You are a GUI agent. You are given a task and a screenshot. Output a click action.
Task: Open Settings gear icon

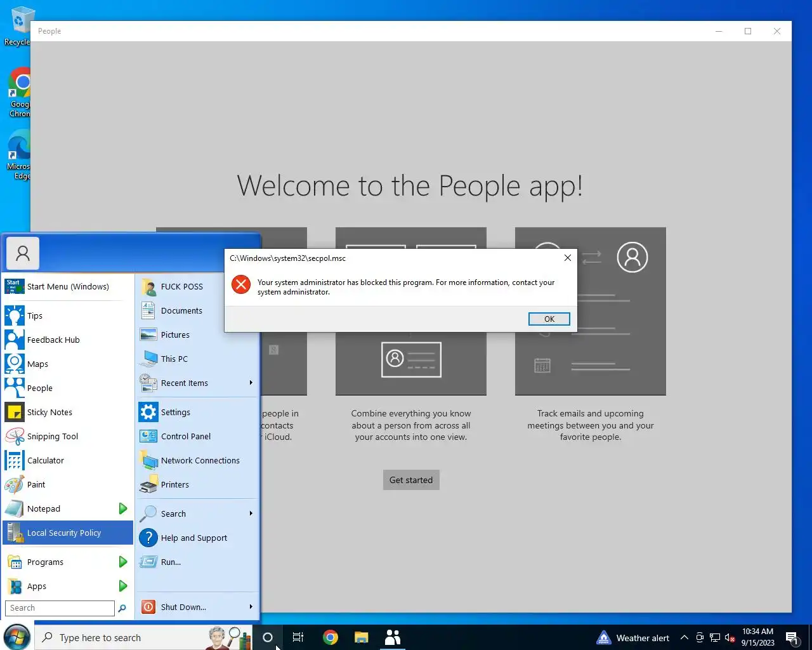pos(148,412)
